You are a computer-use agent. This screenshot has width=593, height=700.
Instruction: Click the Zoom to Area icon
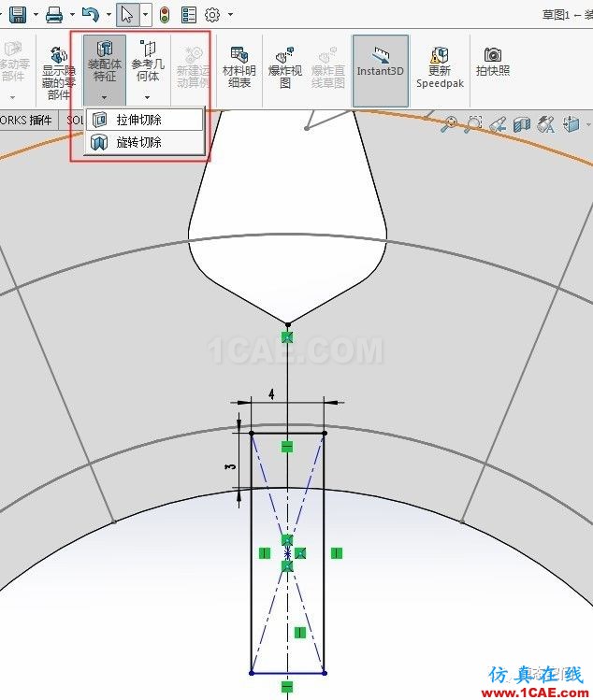(x=474, y=123)
